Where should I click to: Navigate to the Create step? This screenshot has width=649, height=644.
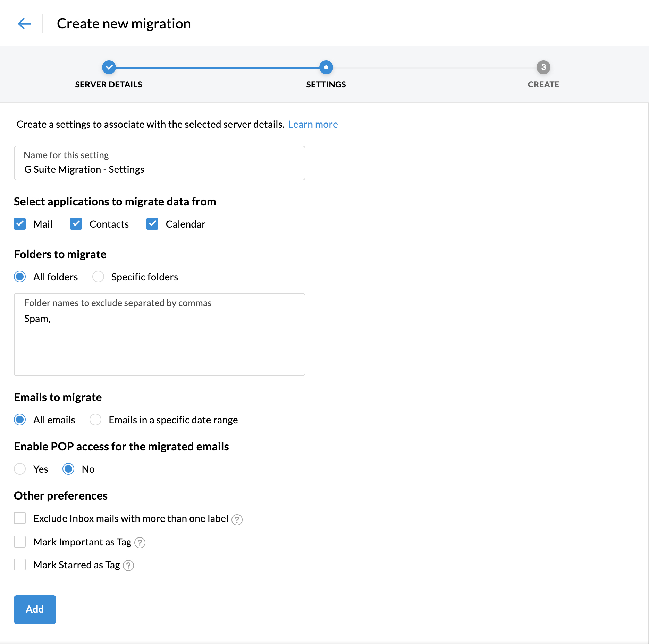pyautogui.click(x=543, y=84)
